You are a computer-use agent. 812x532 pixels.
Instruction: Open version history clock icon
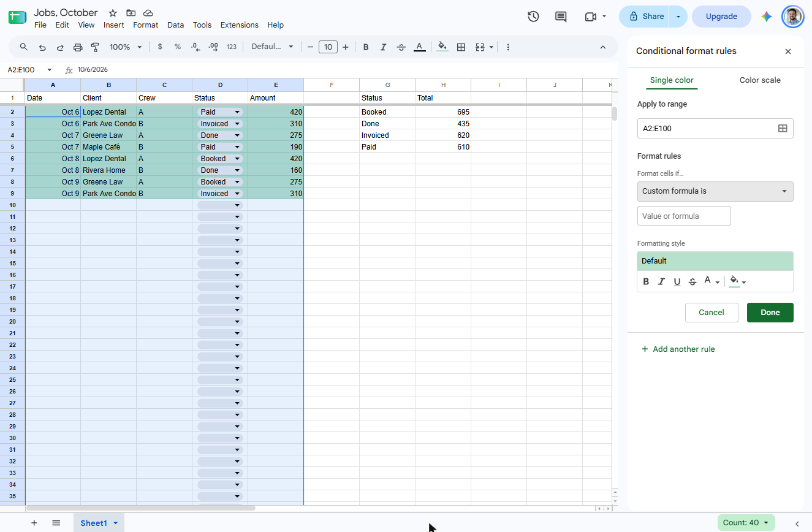(x=533, y=17)
